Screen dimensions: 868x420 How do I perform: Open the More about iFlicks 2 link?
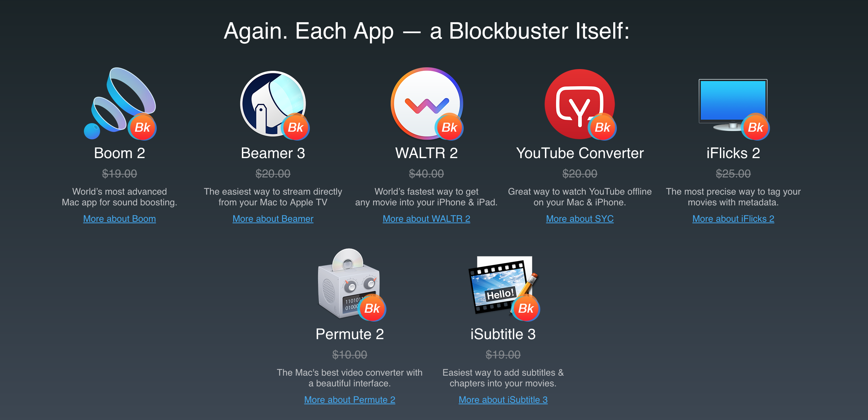[733, 219]
